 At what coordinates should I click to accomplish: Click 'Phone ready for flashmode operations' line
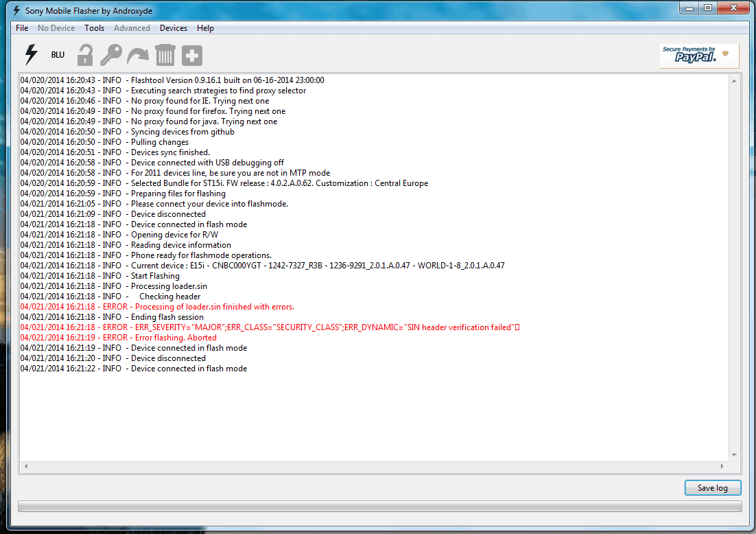(x=146, y=255)
